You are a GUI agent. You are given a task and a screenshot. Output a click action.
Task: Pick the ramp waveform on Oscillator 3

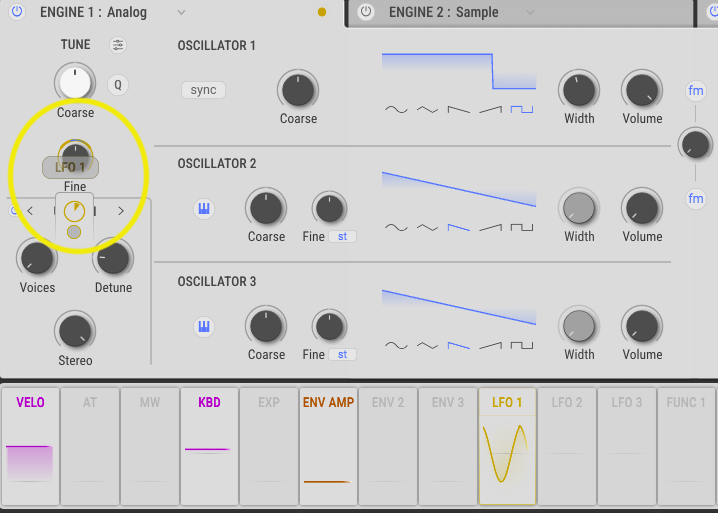point(490,345)
